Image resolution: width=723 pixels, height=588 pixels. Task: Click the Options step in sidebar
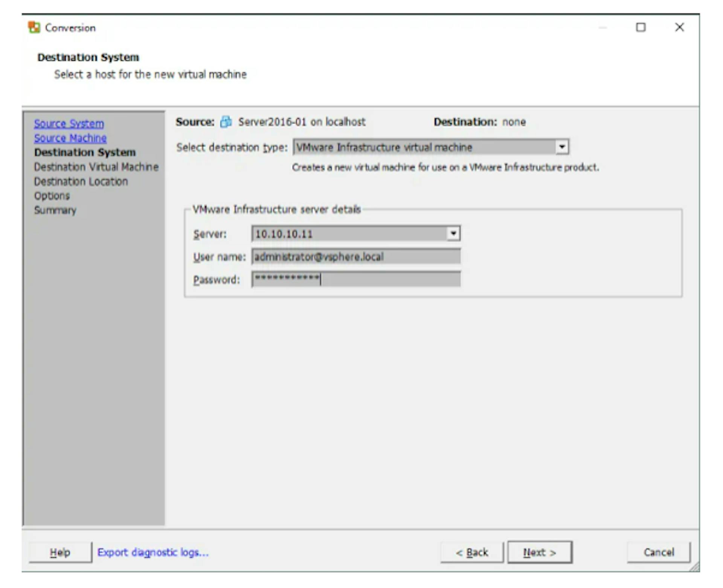click(52, 196)
